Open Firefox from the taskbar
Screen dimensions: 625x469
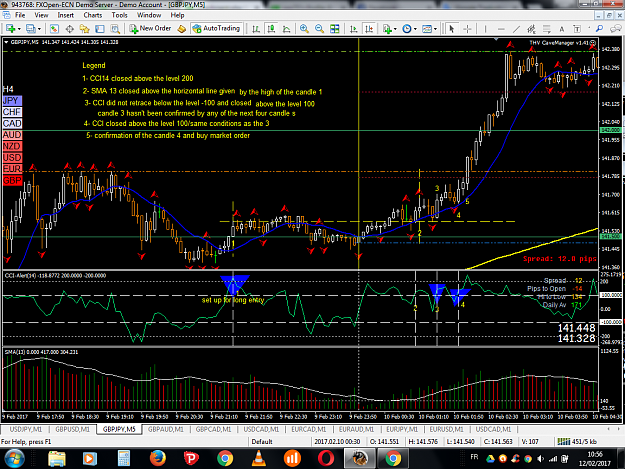pyautogui.click(x=158, y=458)
